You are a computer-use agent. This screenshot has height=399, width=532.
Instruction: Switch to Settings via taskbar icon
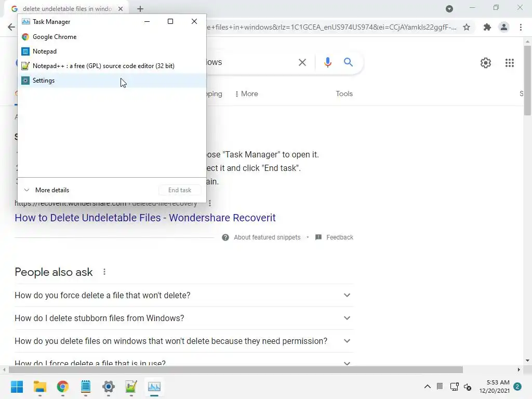(x=109, y=387)
